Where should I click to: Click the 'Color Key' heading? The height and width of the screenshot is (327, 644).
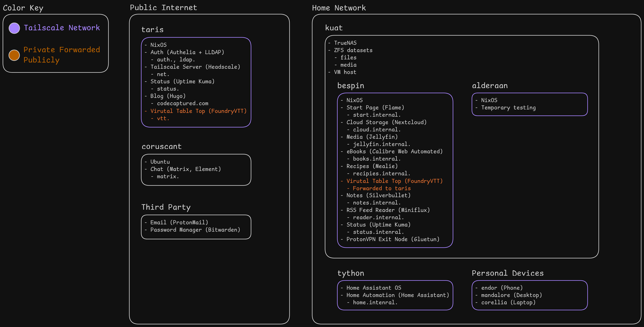click(23, 8)
